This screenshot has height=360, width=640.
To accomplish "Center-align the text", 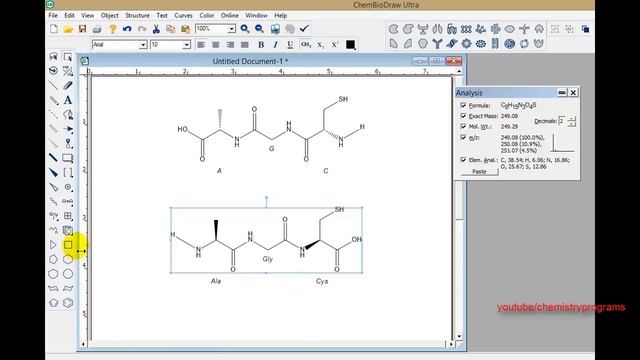I will tap(216, 44).
